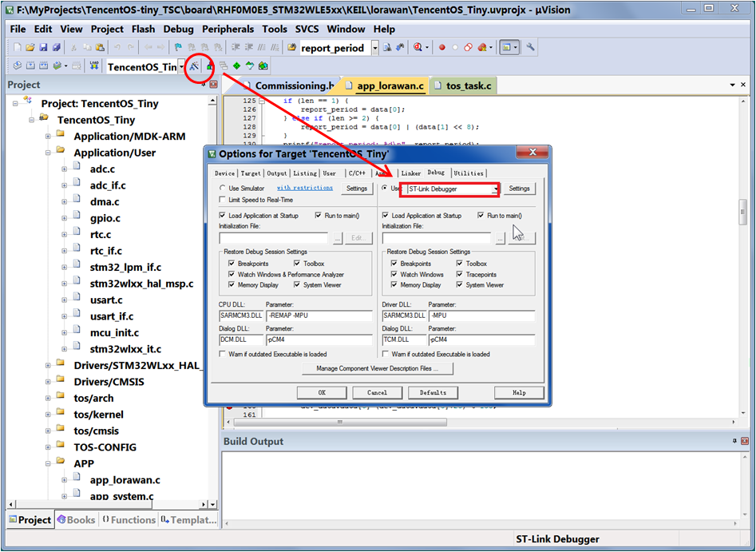Open the TencentOS_Tin target selector dropdown
The width and height of the screenshot is (756, 552).
pyautogui.click(x=181, y=66)
